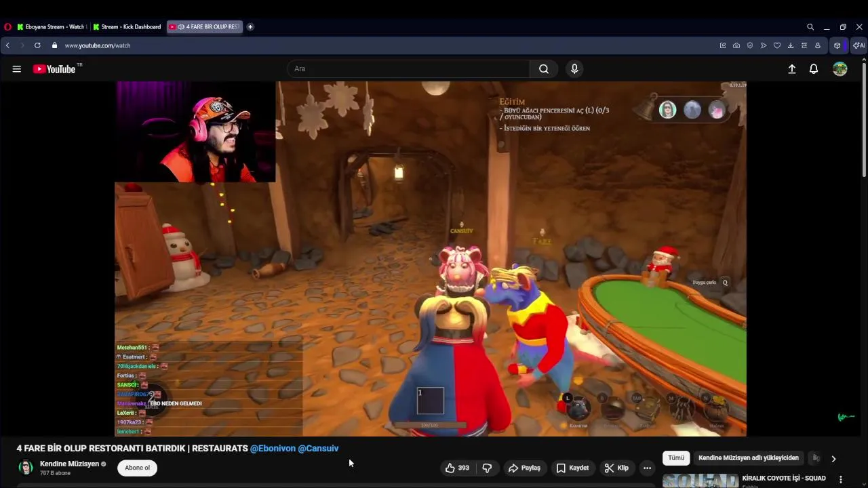The width and height of the screenshot is (868, 488).
Task: Go back to previous page
Action: [7, 45]
